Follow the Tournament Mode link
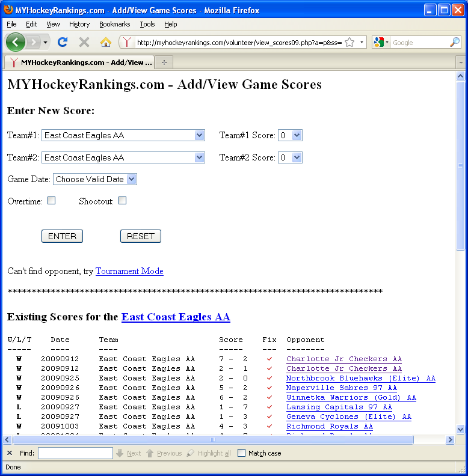This screenshot has width=468, height=476. pos(129,271)
